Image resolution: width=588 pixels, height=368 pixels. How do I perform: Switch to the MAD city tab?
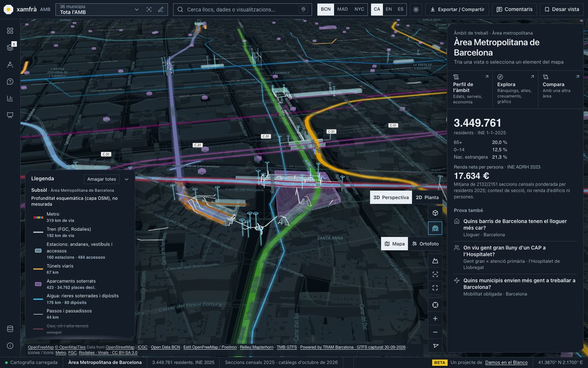pyautogui.click(x=343, y=9)
